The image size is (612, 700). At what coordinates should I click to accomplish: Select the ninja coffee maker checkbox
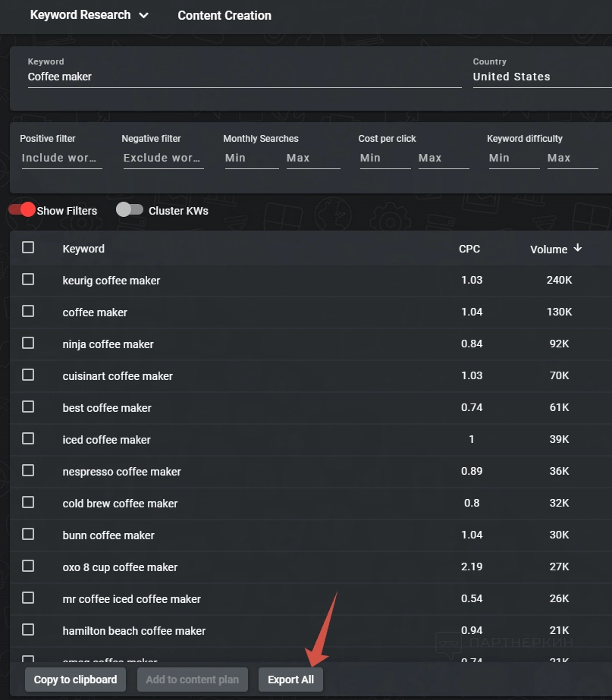28,343
